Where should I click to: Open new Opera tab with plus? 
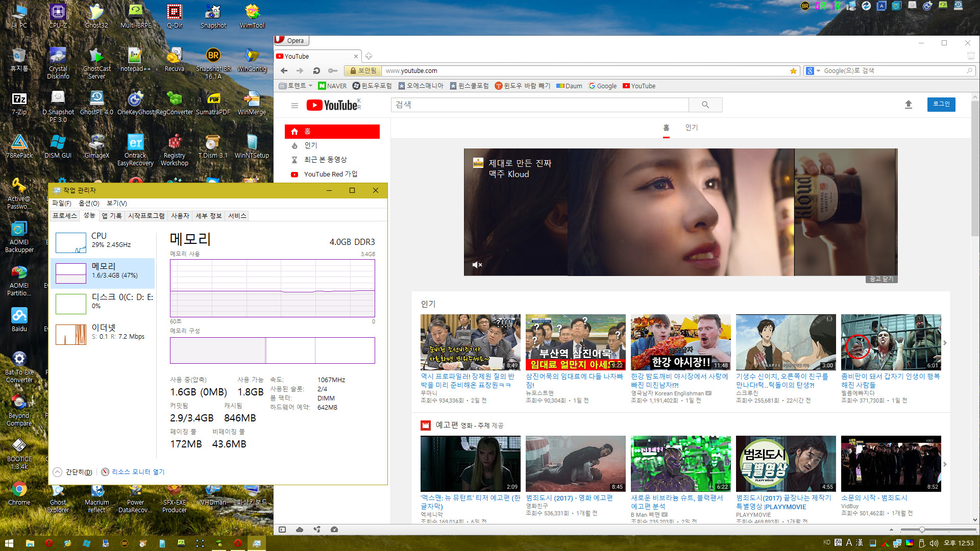369,56
